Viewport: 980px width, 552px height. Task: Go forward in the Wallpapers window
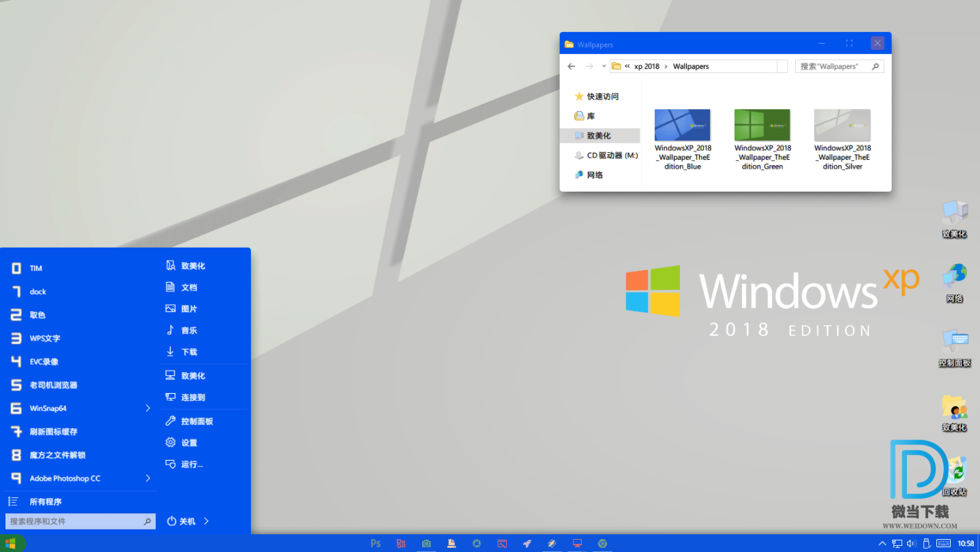(x=589, y=66)
